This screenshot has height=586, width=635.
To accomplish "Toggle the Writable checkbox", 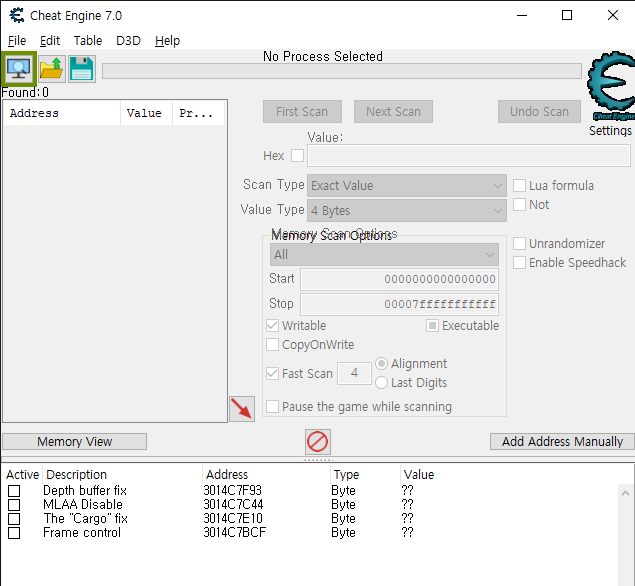I will coord(272,326).
